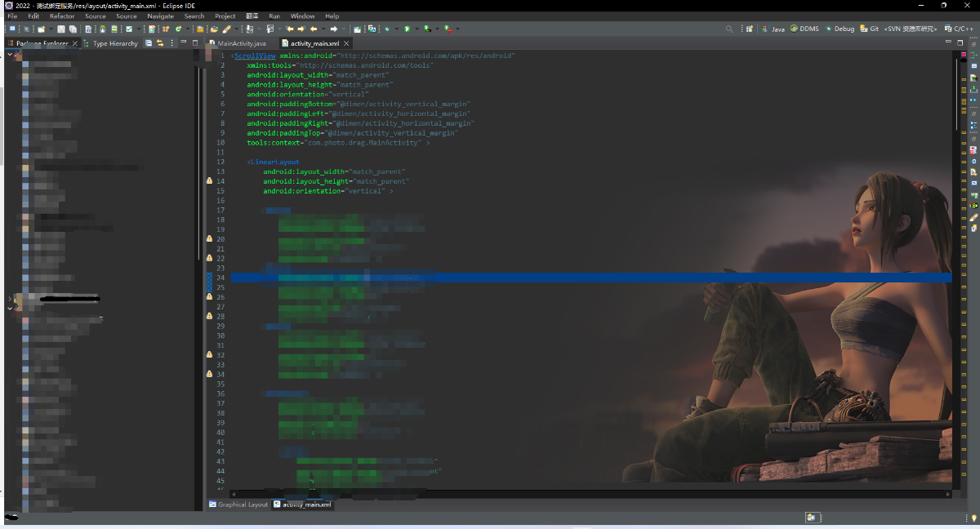This screenshot has height=529, width=980.
Task: Maximize the Package Explorer panel
Action: coord(195,42)
